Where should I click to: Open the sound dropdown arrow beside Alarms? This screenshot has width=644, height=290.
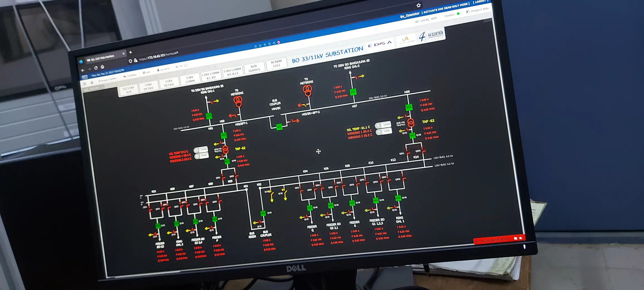tap(181, 66)
